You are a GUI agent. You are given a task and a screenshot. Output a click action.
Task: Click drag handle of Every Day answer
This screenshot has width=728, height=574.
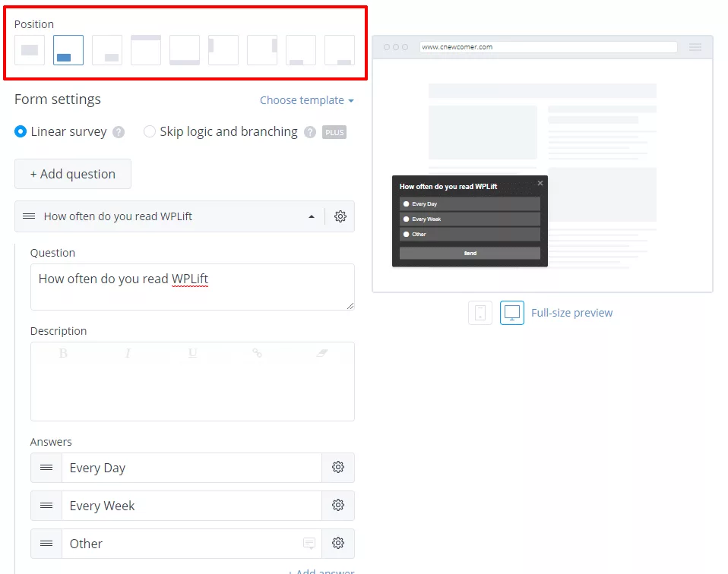click(x=46, y=467)
